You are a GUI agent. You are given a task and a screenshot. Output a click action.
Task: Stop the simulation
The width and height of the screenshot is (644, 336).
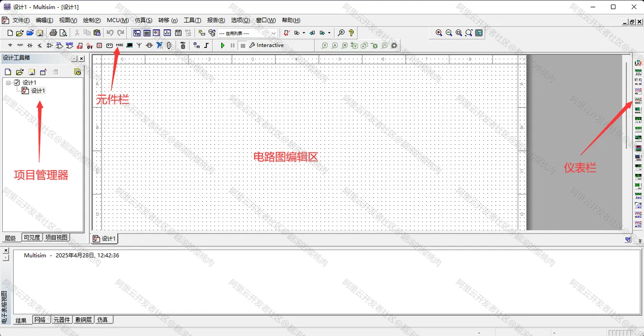click(x=243, y=46)
